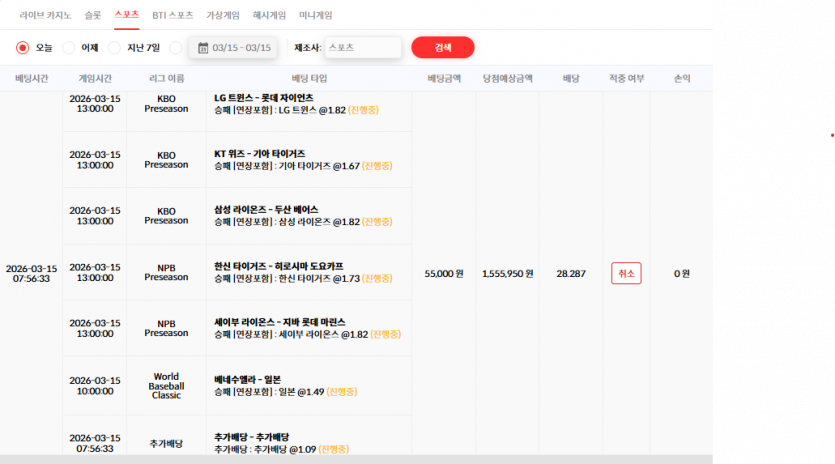835x464 pixels.
Task: Switch to the 라이브 카지노 tab
Action: 45,15
